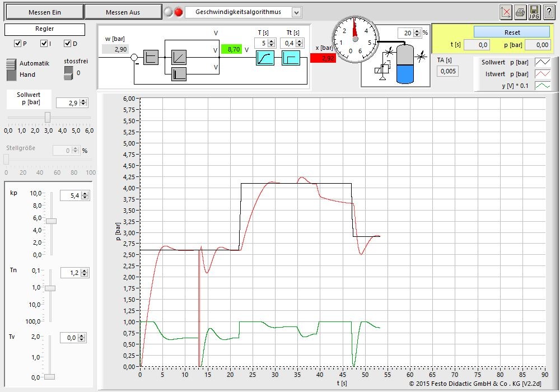This screenshot has height=392, width=560.
Task: Click the Sollwert black line legend icon
Action: [x=543, y=63]
